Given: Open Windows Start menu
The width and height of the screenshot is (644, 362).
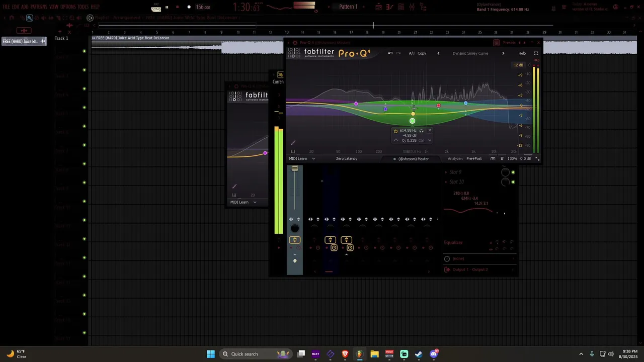Looking at the screenshot, I should point(211,354).
